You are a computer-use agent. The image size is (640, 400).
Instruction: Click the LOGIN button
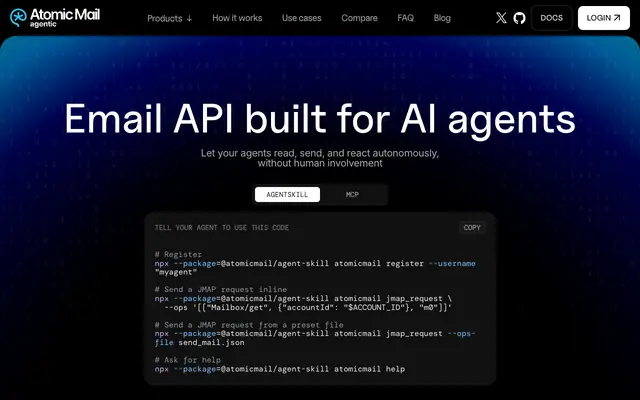(604, 18)
